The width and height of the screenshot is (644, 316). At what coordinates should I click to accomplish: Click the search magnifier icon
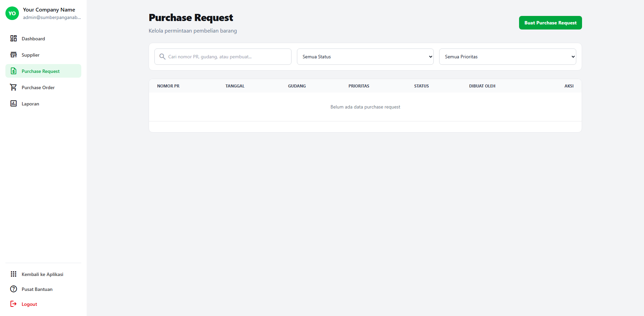tap(162, 57)
